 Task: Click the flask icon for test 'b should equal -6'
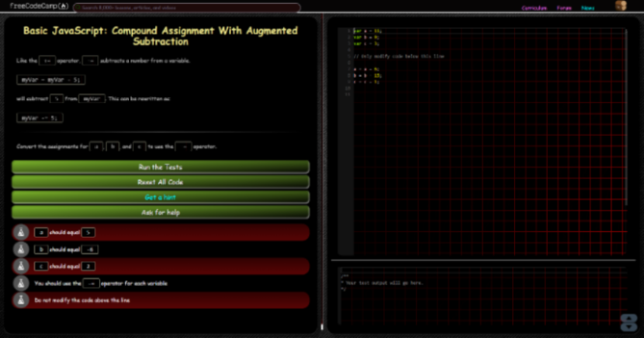21,250
